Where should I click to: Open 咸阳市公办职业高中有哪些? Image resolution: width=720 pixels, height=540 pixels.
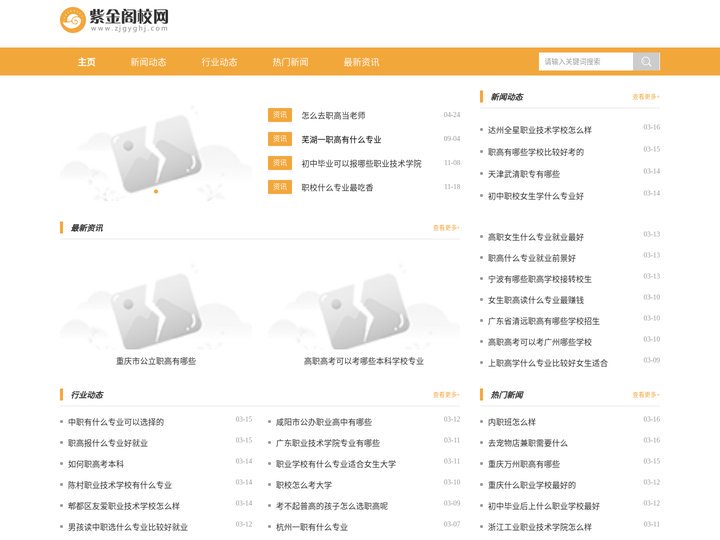point(324,422)
